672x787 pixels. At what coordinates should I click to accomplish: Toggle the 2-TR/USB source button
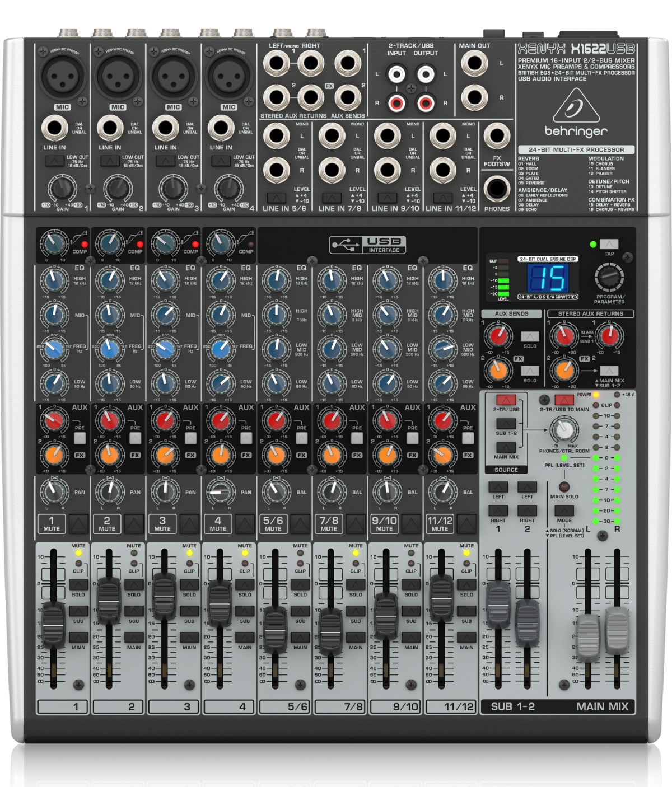(506, 400)
